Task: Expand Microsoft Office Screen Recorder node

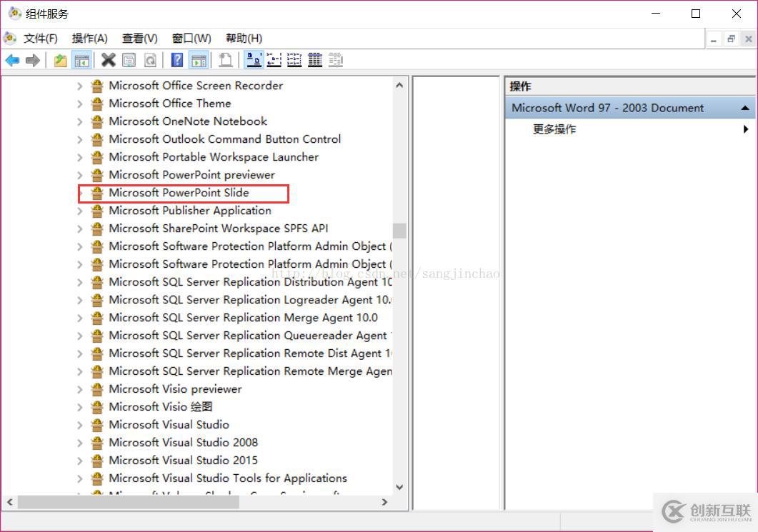Action: pos(80,86)
